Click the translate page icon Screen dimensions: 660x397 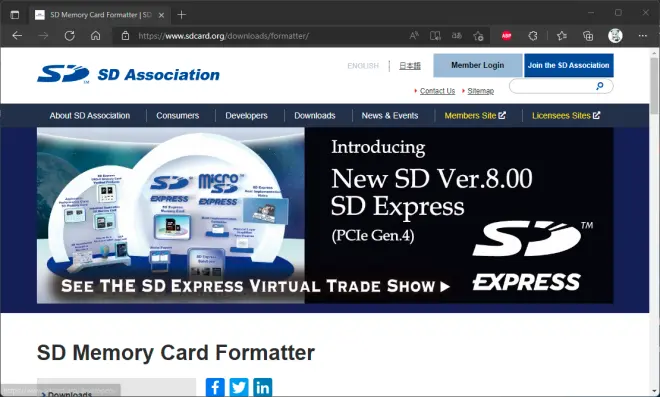click(457, 36)
